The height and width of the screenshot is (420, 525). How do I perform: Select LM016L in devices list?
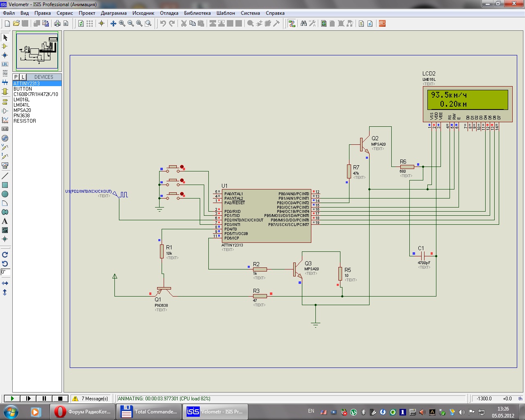[x=22, y=100]
